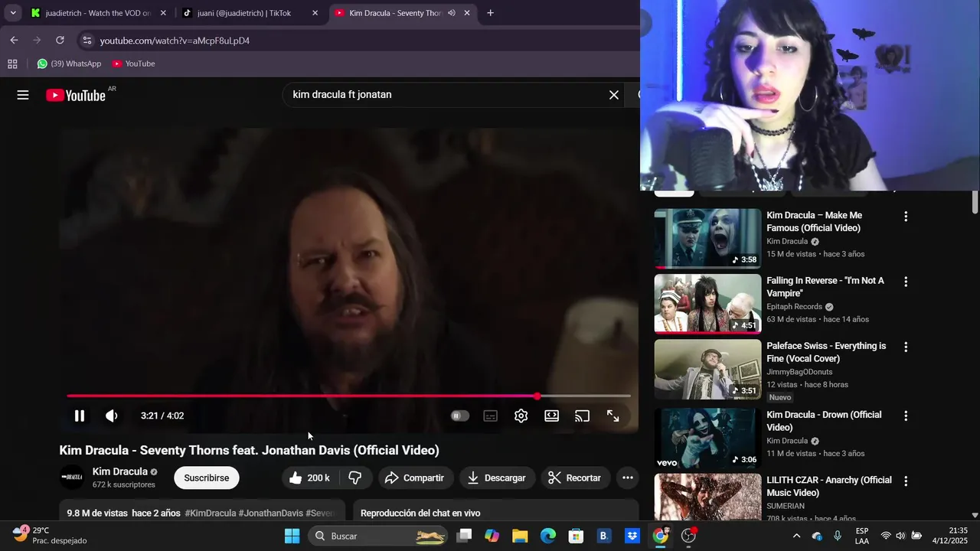The width and height of the screenshot is (980, 551).
Task: Click the #KimDracula hashtag
Action: click(x=211, y=513)
